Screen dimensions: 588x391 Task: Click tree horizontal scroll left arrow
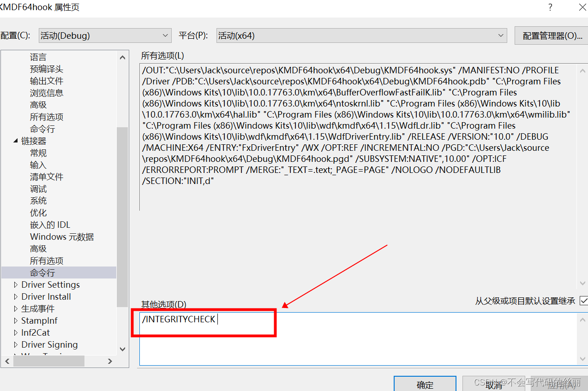pyautogui.click(x=7, y=361)
